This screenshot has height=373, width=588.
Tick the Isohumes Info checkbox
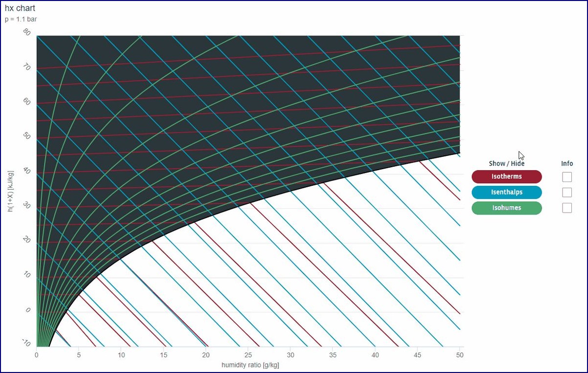(567, 208)
